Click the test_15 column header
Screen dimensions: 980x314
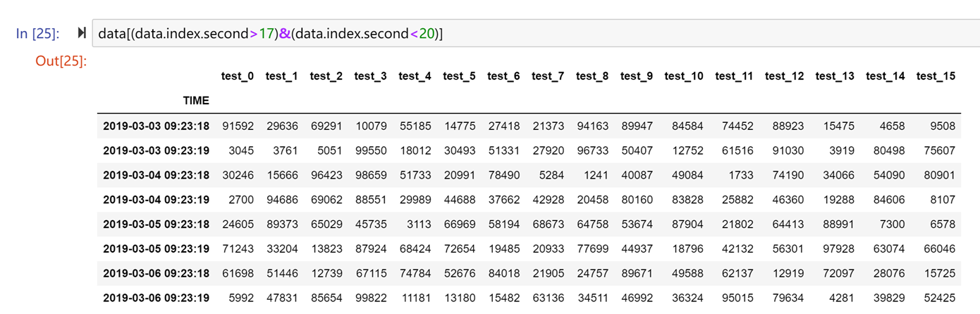936,76
